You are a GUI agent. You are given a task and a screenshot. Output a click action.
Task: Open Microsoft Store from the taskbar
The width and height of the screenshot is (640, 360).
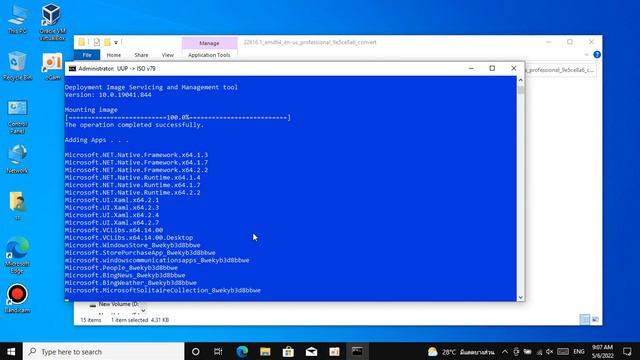pyautogui.click(x=288, y=351)
